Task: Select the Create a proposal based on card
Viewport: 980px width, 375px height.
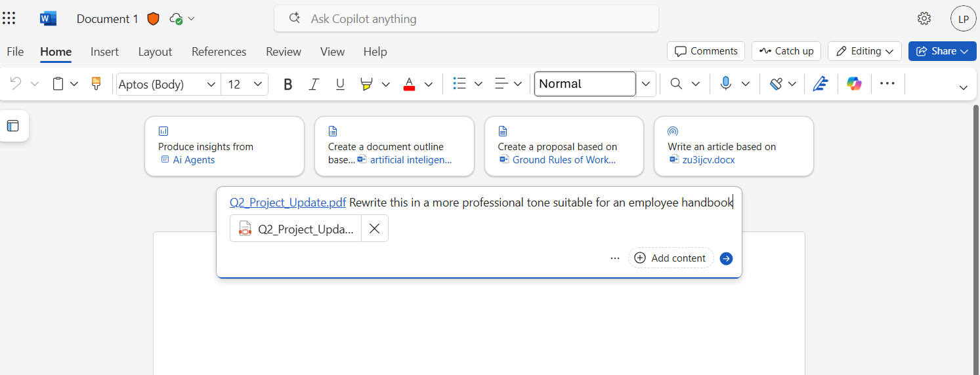Action: tap(564, 146)
